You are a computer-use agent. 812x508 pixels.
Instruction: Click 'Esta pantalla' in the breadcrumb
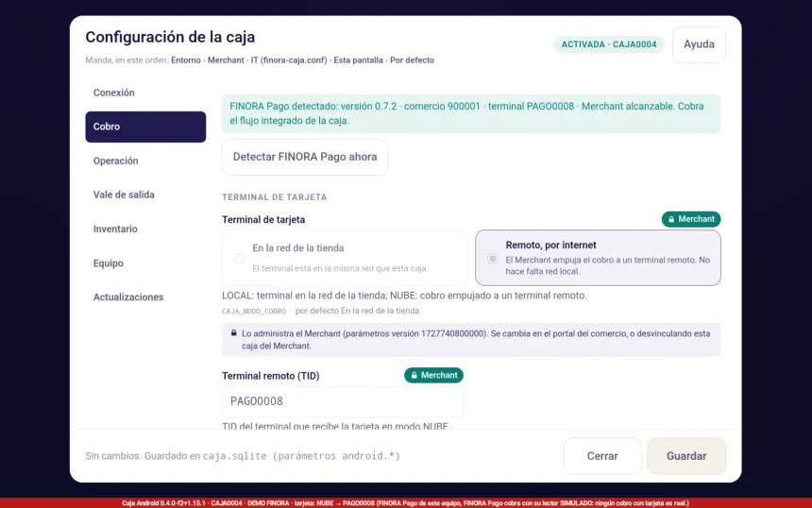coord(359,60)
